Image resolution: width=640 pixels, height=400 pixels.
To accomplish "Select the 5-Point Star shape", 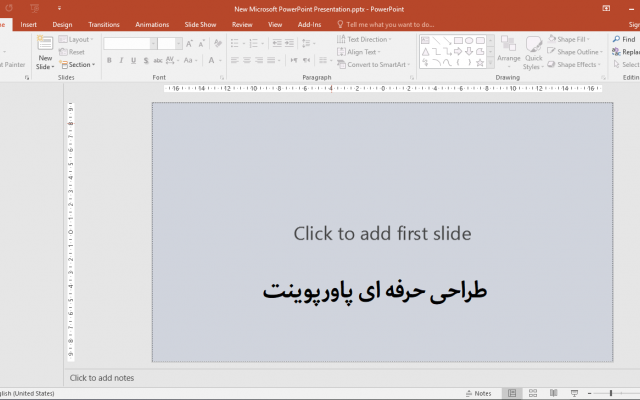I will tap(480, 62).
